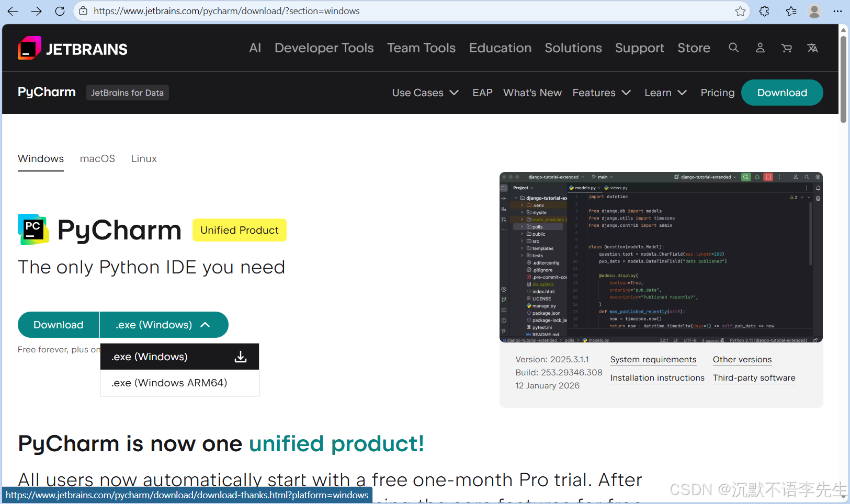
Task: Expand the Learn dropdown
Action: click(x=665, y=93)
